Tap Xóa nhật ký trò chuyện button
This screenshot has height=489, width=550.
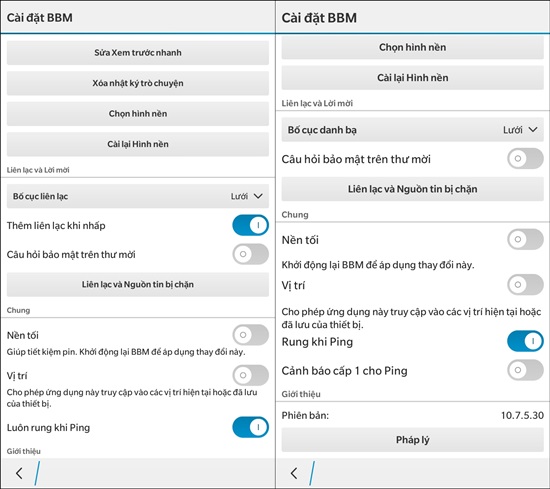pyautogui.click(x=138, y=83)
